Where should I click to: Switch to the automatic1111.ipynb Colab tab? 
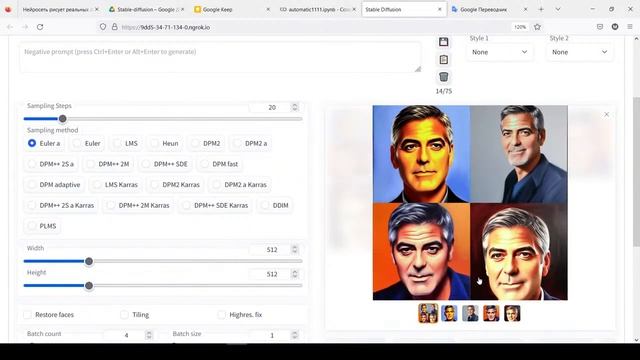click(x=318, y=9)
